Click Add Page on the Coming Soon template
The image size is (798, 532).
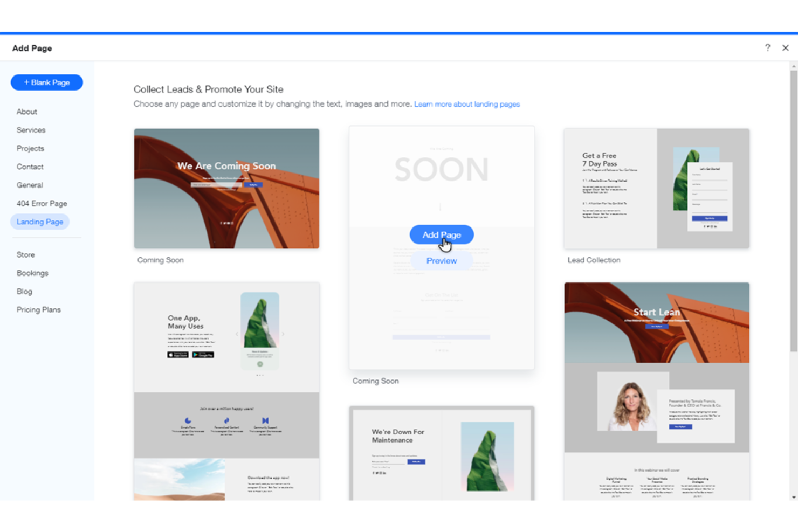[441, 234]
